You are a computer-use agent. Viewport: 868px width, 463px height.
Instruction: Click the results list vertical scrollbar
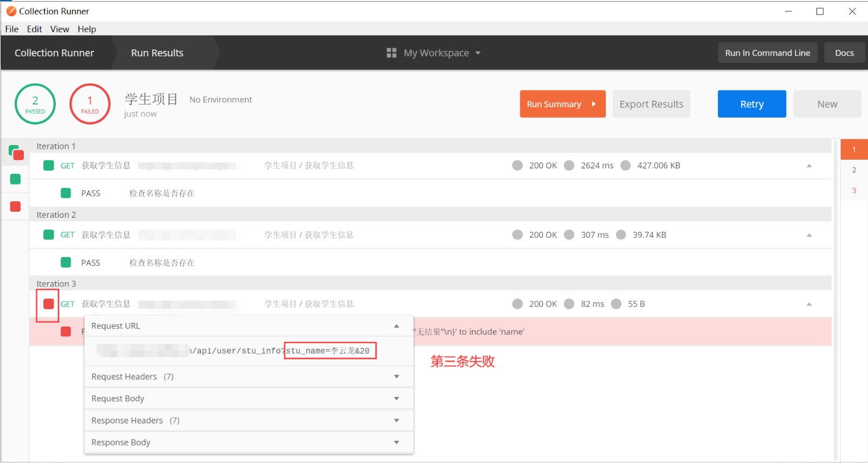(835, 299)
